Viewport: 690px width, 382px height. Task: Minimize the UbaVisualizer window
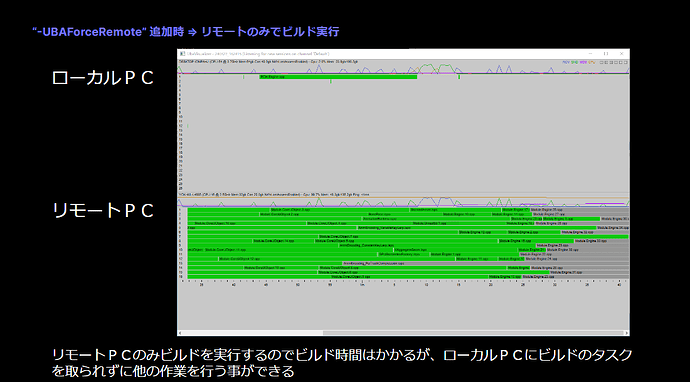coord(590,53)
